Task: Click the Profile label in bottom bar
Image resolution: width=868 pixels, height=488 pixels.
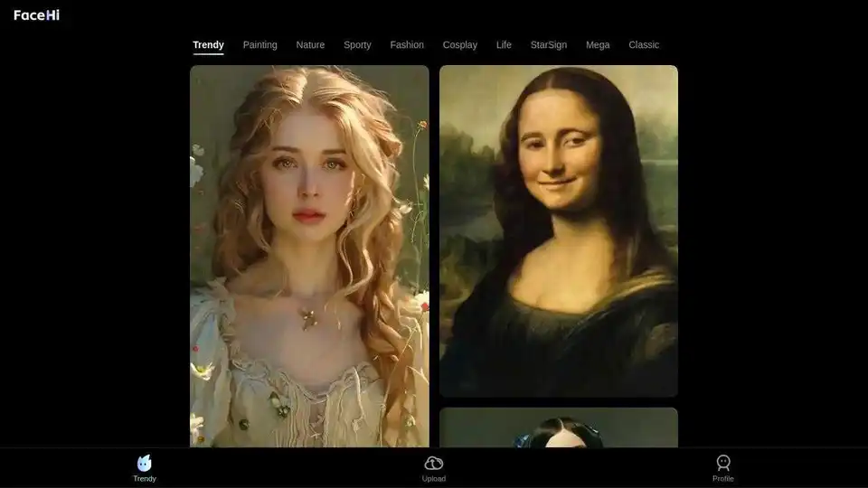Action: (x=723, y=479)
